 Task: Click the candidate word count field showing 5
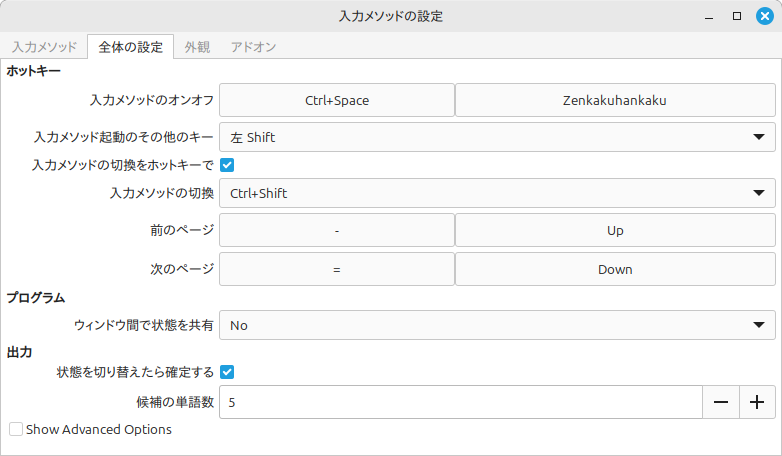[461, 402]
